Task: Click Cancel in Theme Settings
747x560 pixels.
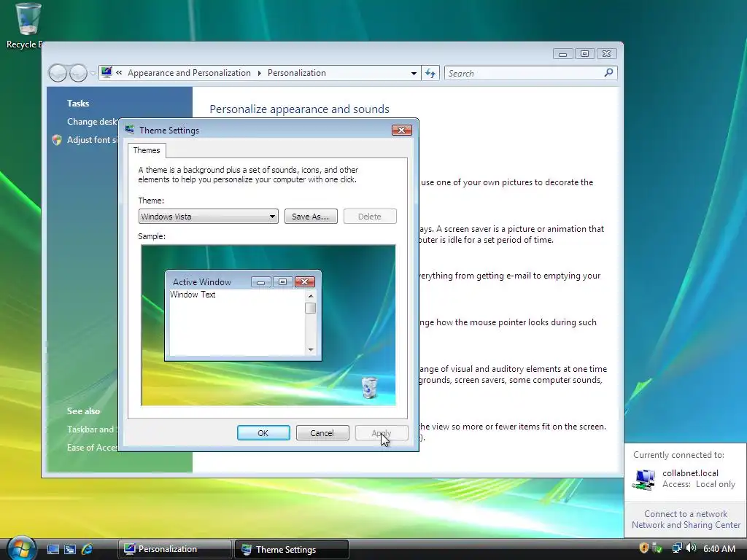Action: point(322,433)
